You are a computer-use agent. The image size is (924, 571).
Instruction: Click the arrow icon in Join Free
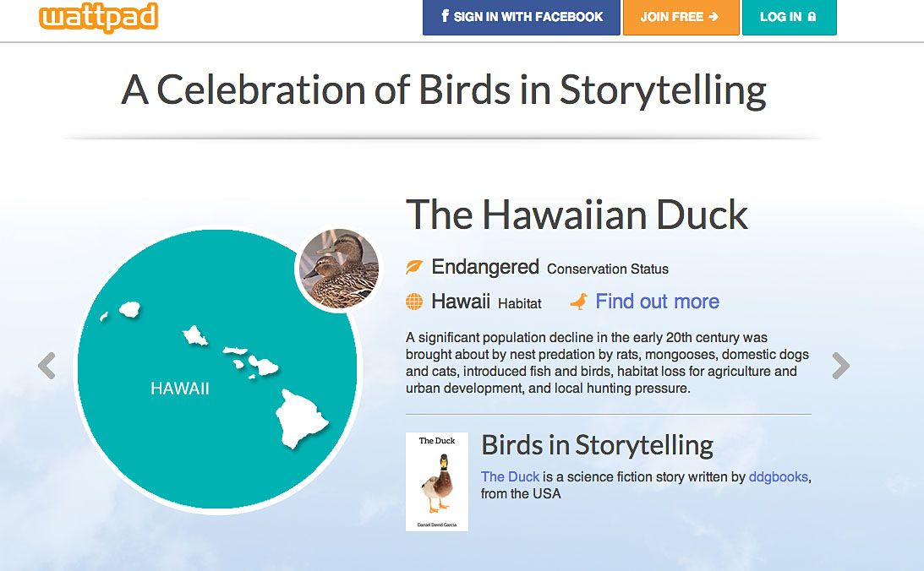pyautogui.click(x=714, y=17)
